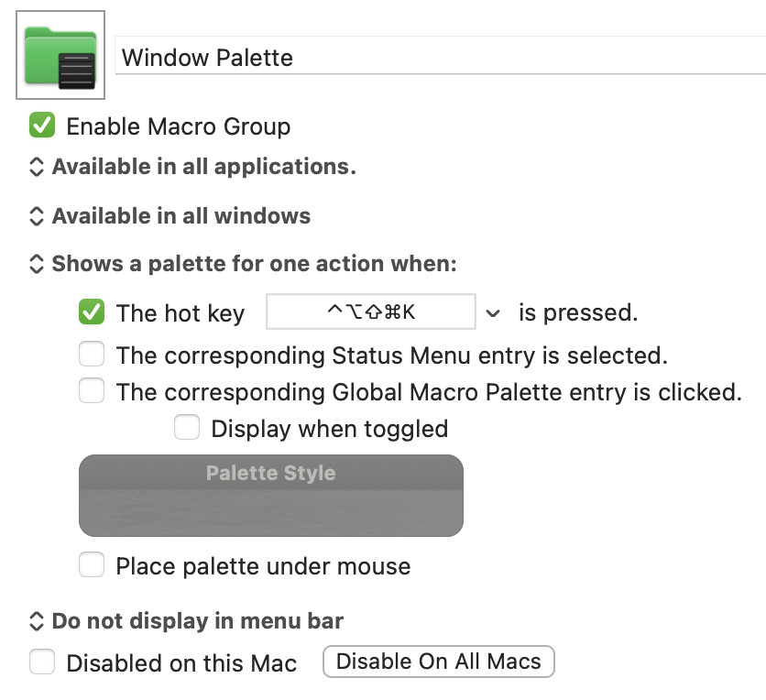Click up-down arrows beside Available in all applications
The height and width of the screenshot is (700, 766).
pos(37,167)
